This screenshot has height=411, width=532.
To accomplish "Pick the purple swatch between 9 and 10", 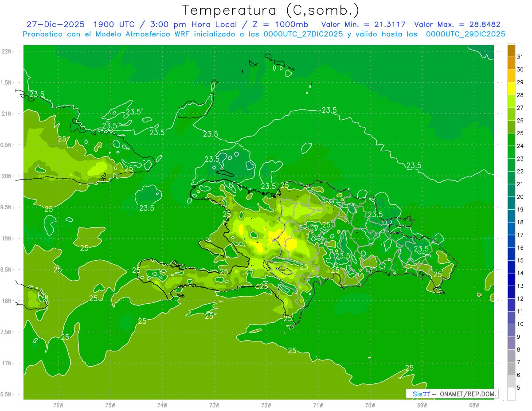I will pos(511,330).
